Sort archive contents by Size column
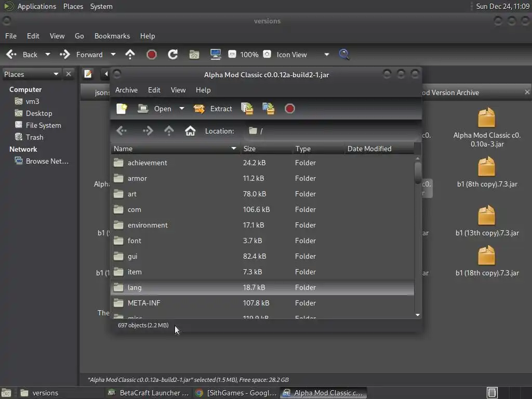 click(267, 149)
